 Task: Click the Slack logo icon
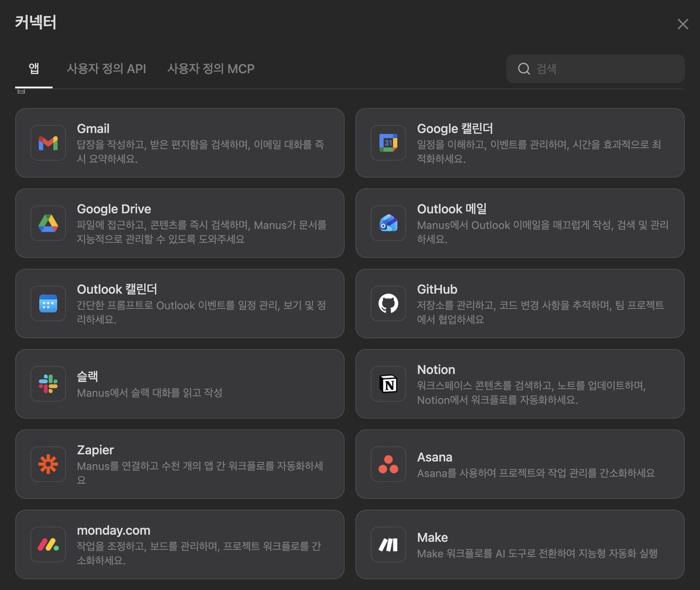48,384
